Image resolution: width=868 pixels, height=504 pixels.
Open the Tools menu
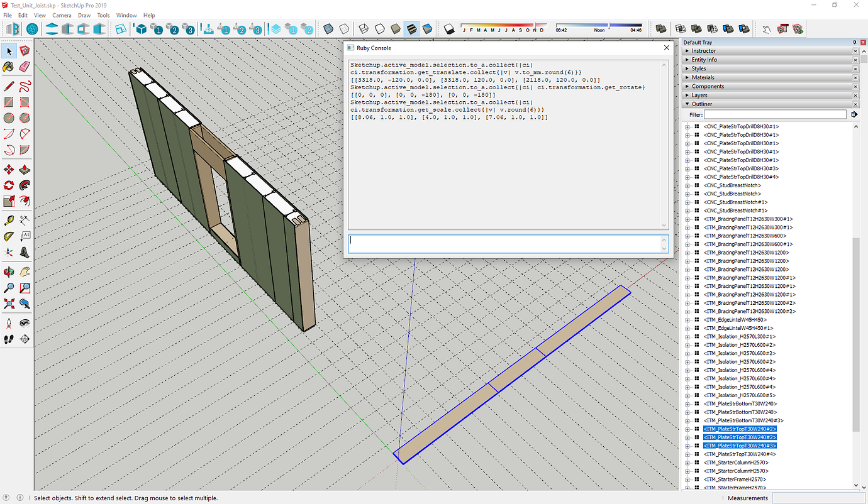point(103,15)
